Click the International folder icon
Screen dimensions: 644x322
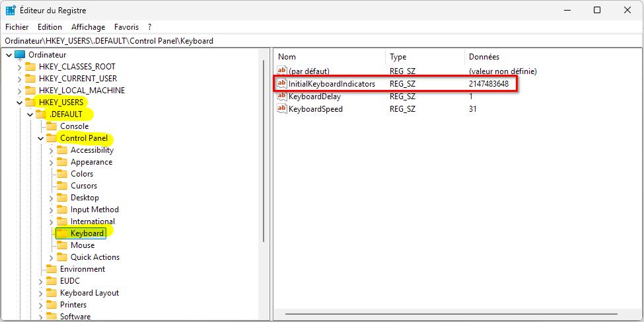(62, 221)
